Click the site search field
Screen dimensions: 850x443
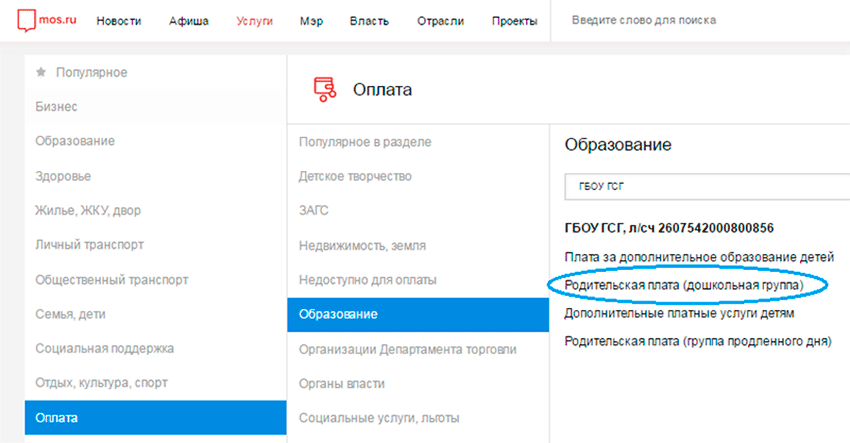[x=699, y=21]
